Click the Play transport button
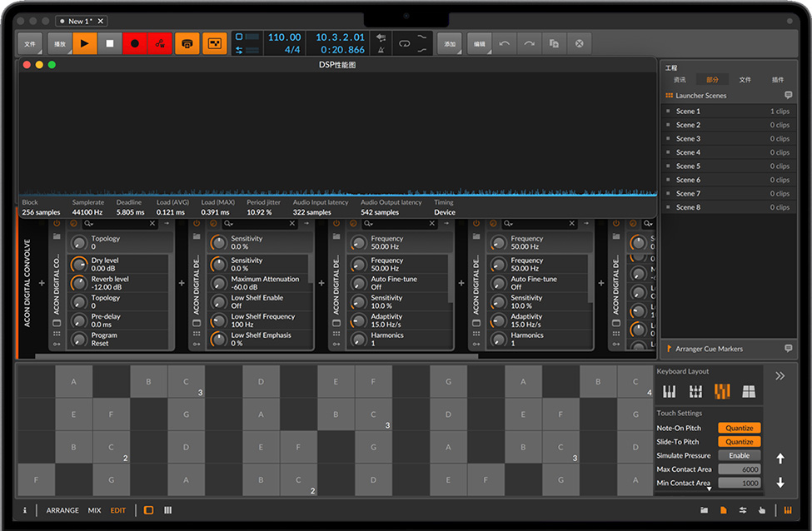Image resolution: width=812 pixels, height=531 pixels. click(84, 43)
